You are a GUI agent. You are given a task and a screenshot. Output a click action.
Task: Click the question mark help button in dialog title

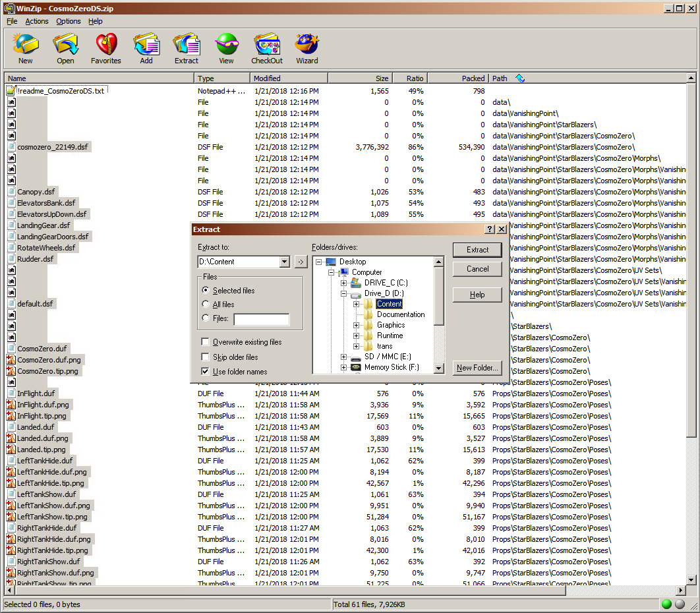click(x=490, y=229)
